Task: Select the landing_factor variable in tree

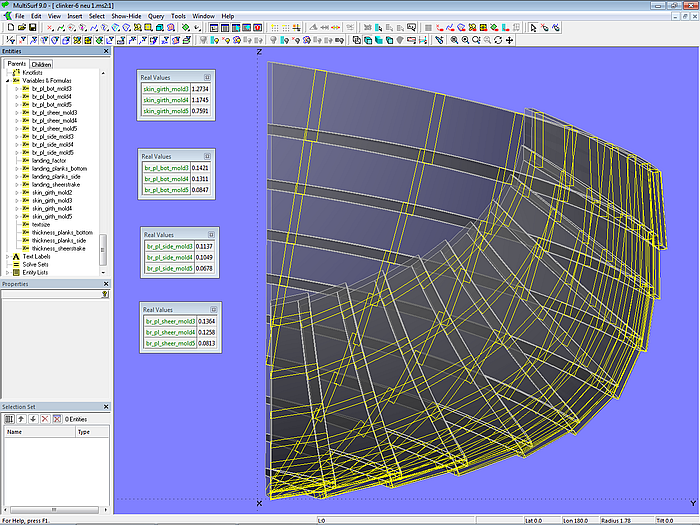Action: pyautogui.click(x=48, y=160)
